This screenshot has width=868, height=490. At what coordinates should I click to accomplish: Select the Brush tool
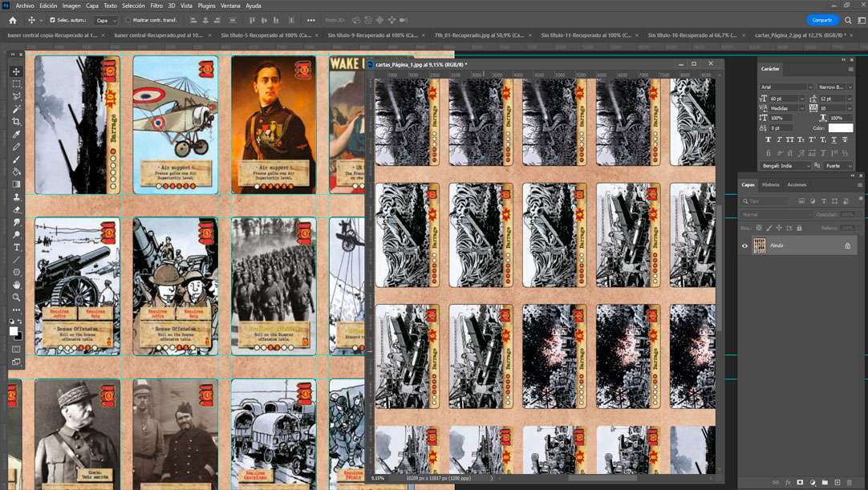16,159
